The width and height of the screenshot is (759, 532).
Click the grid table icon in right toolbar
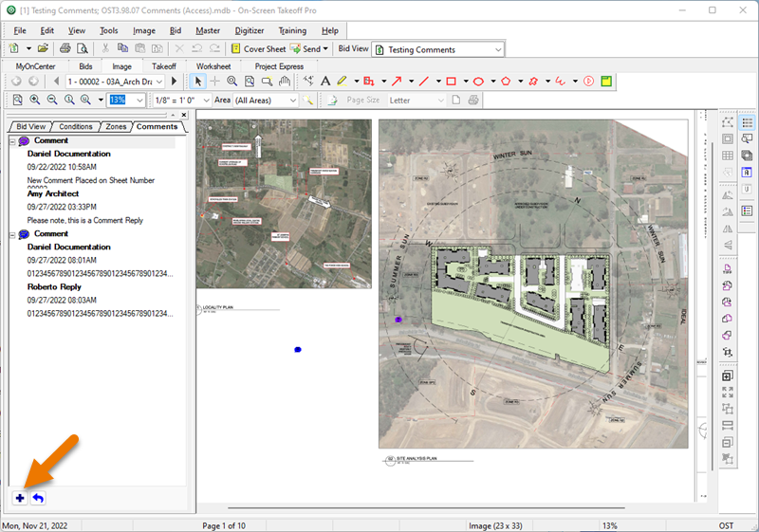727,156
